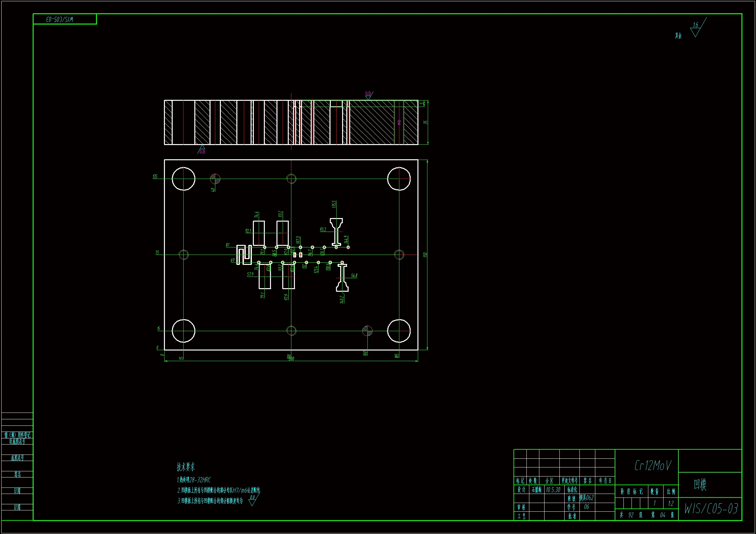Select the 模具062 class cell
Viewport: 756px width, 534px height.
click(x=587, y=498)
